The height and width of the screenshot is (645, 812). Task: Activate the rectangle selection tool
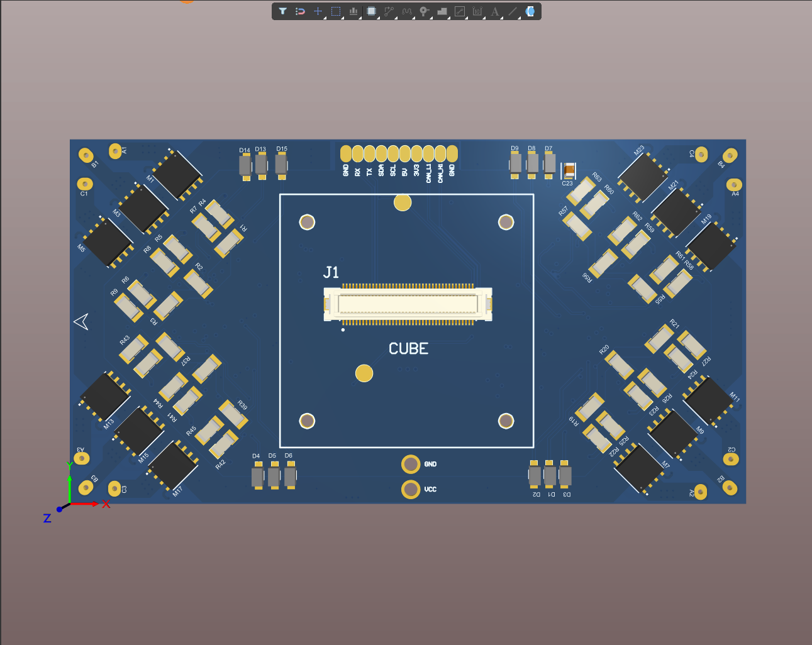pyautogui.click(x=336, y=11)
